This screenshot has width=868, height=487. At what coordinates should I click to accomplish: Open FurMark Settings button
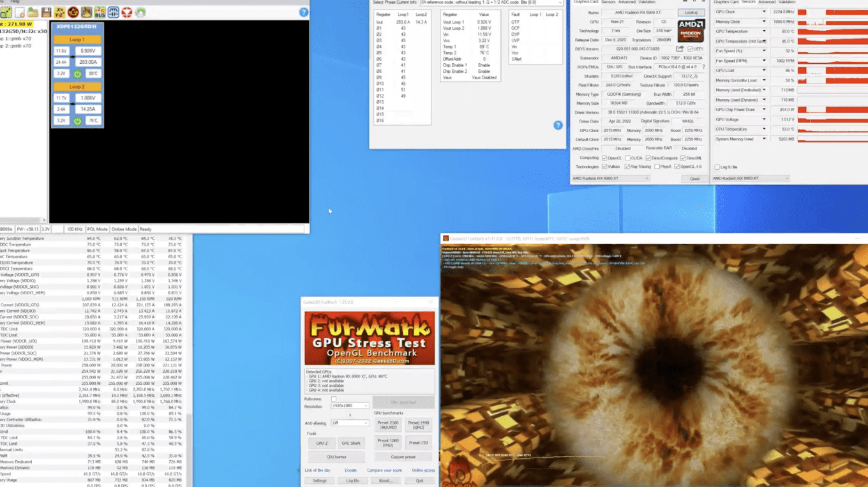point(320,481)
